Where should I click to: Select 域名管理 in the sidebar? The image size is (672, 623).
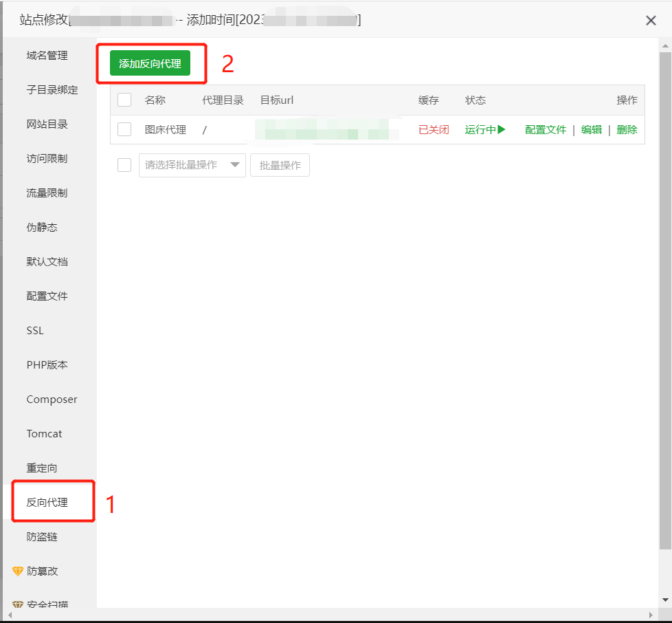pos(47,56)
